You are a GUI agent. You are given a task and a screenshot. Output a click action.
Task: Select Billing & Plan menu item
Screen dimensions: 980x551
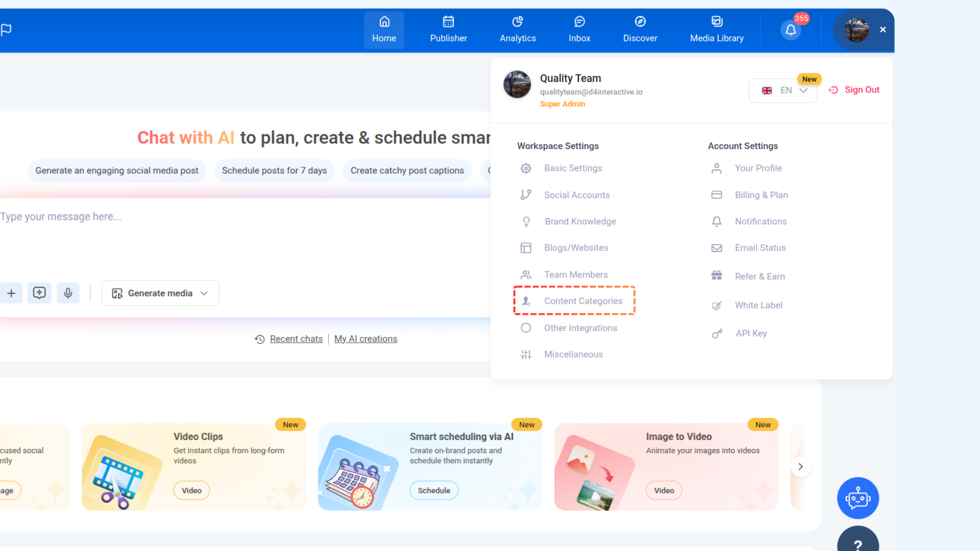click(761, 195)
